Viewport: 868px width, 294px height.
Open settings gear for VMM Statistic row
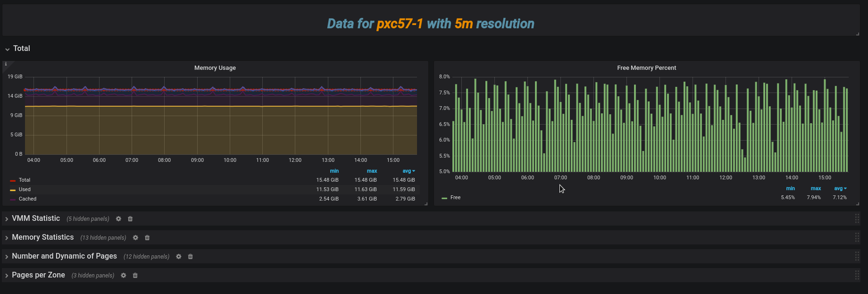pos(118,219)
